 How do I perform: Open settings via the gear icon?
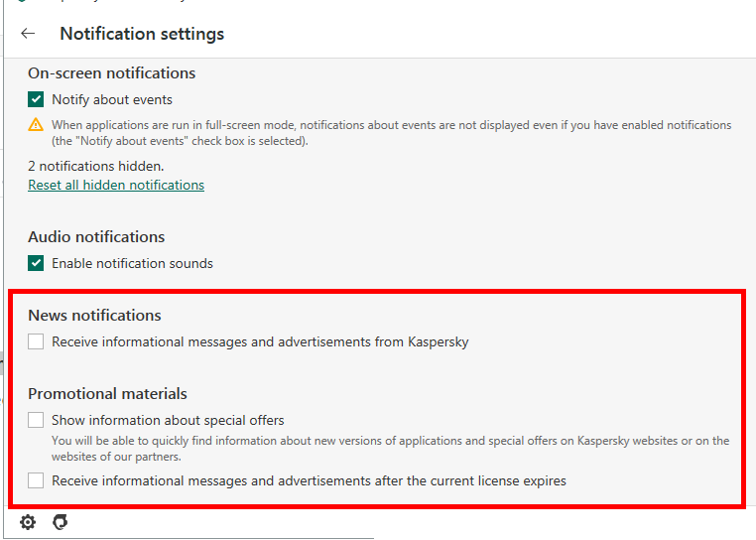pyautogui.click(x=28, y=522)
